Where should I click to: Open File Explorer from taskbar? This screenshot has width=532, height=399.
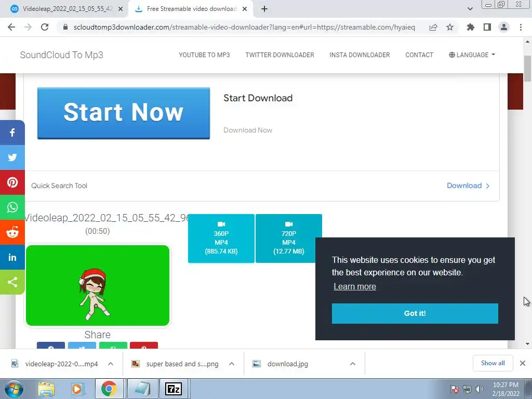click(46, 389)
